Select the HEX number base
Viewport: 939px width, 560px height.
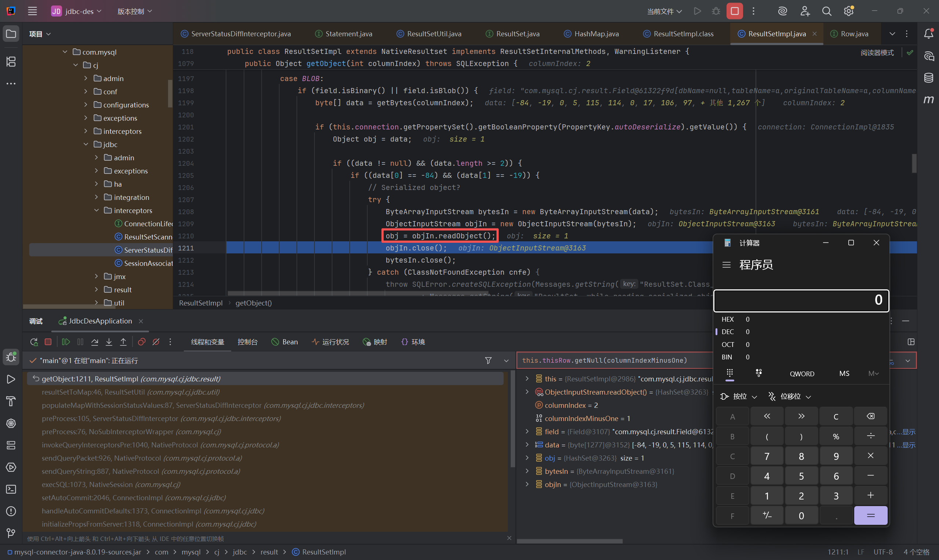point(727,319)
